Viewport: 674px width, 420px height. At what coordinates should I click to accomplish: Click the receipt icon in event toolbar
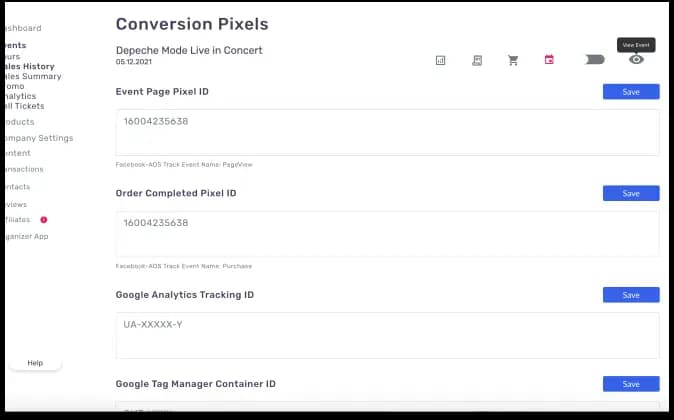tap(477, 60)
